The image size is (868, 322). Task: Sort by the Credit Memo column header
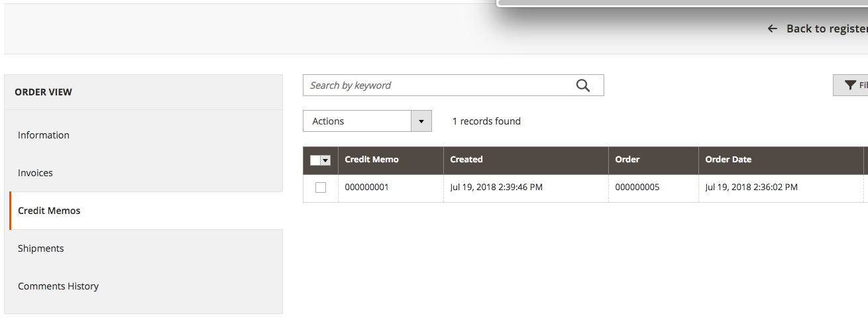pyautogui.click(x=372, y=160)
